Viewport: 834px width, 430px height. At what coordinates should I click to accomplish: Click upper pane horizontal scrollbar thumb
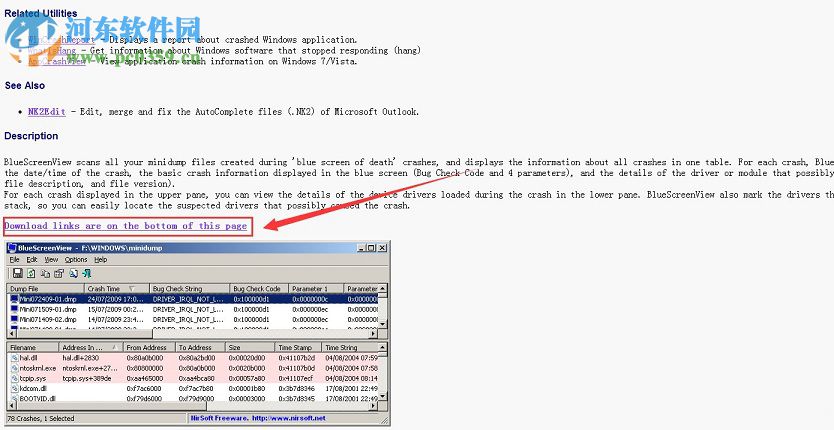coord(85,333)
